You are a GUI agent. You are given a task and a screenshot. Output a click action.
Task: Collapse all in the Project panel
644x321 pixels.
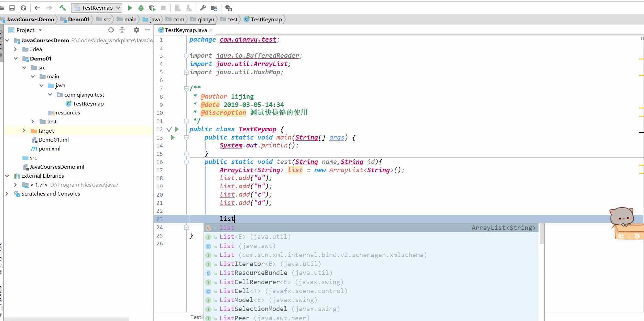point(122,30)
